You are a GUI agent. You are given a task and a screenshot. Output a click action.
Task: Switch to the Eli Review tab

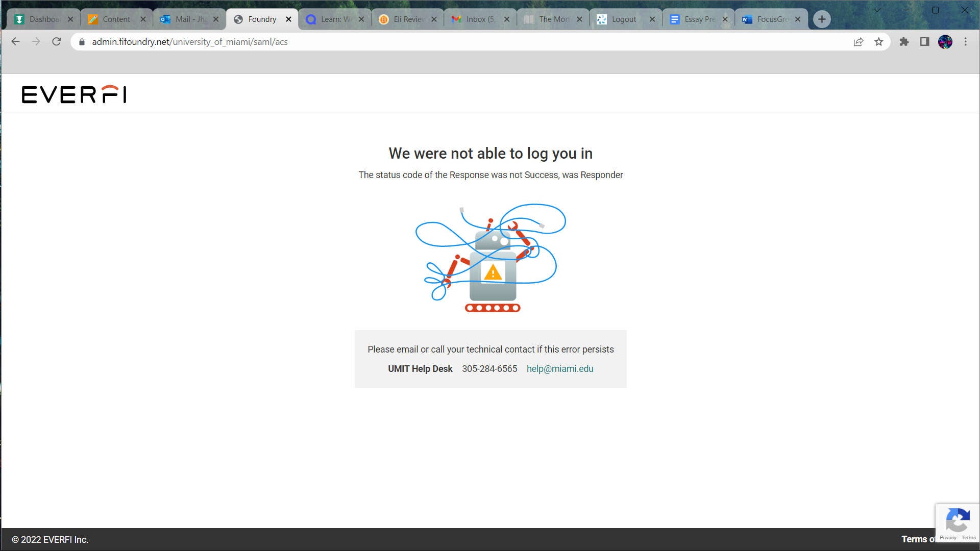tap(408, 19)
